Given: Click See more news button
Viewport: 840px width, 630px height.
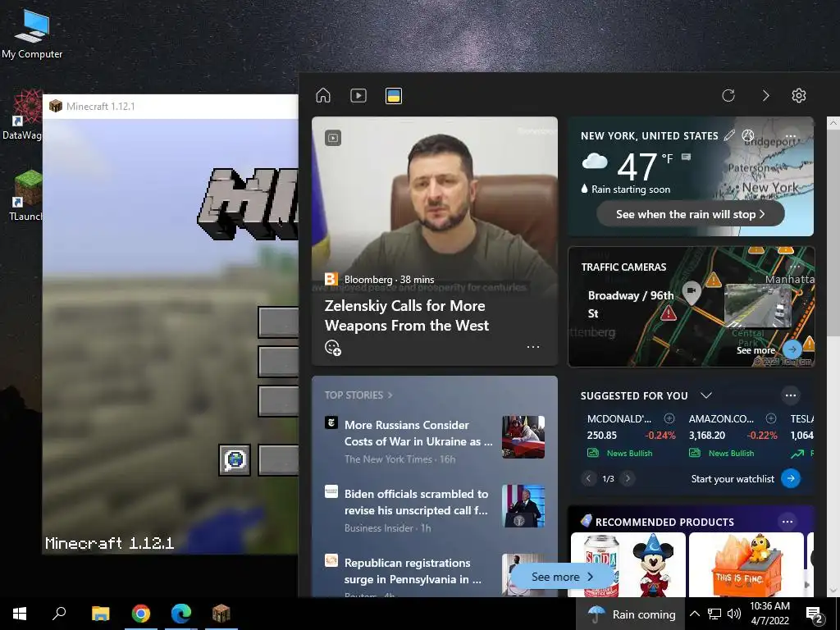Looking at the screenshot, I should [563, 577].
